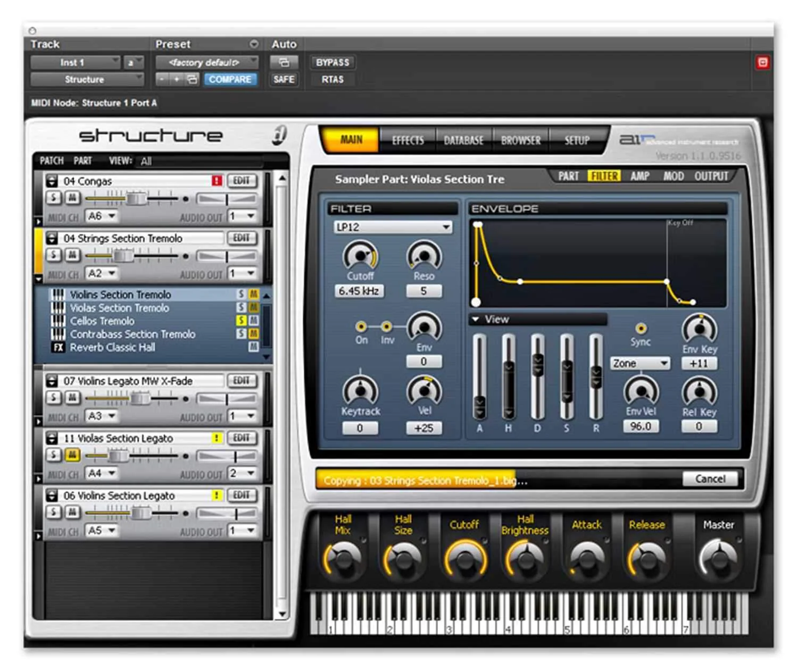Screen dimensions: 798x672
Task: Click the COMPARE button
Action: pyautogui.click(x=230, y=79)
